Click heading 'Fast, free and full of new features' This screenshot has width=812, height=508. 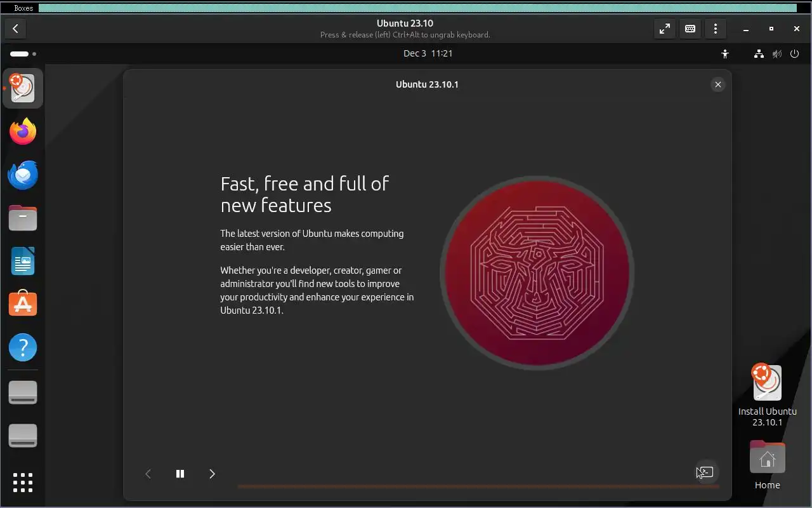[304, 194]
